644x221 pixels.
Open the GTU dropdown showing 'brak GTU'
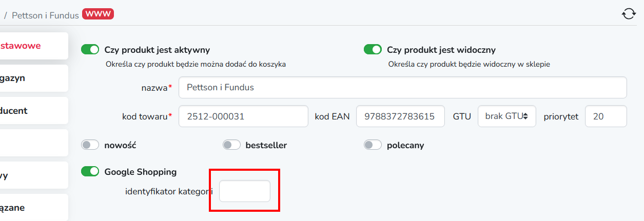coord(506,116)
